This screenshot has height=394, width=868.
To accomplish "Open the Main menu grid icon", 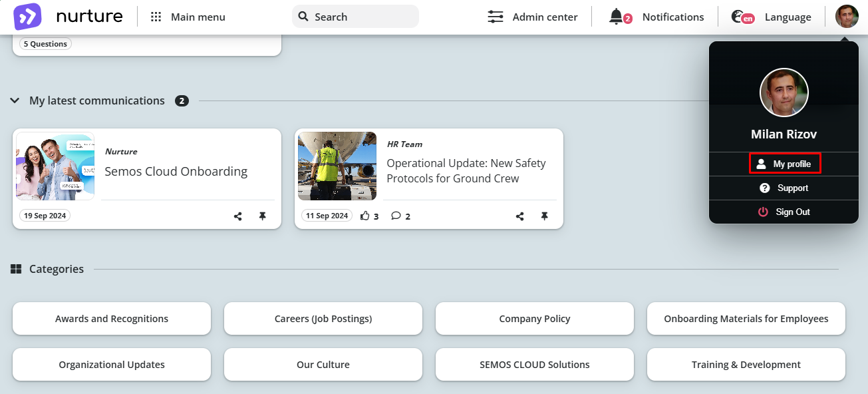I will tap(156, 17).
